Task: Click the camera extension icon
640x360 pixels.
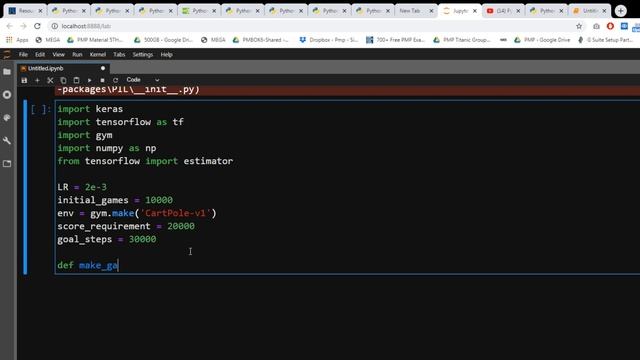Action: point(596,26)
